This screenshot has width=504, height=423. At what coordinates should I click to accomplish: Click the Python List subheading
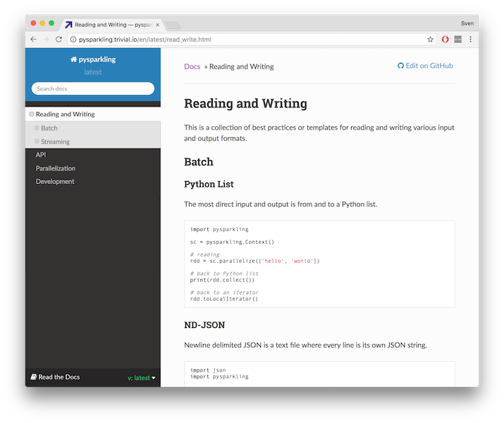(x=209, y=184)
